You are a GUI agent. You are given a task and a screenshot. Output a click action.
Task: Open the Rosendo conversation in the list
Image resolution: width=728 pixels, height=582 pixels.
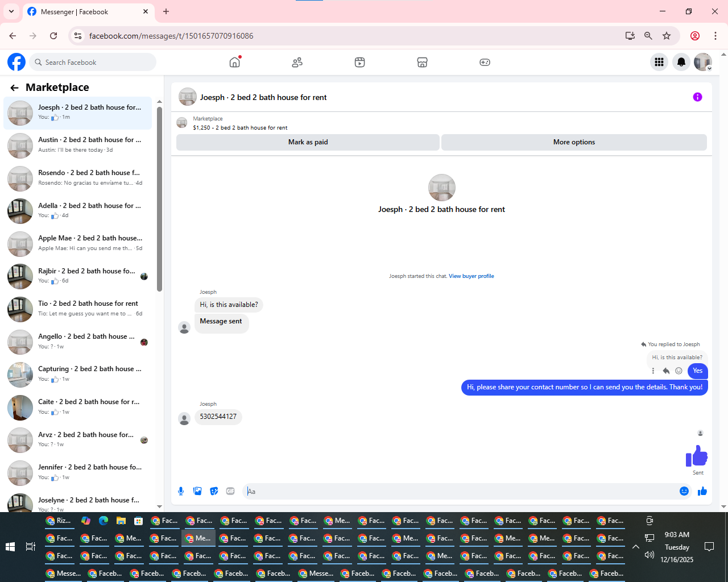coord(78,178)
